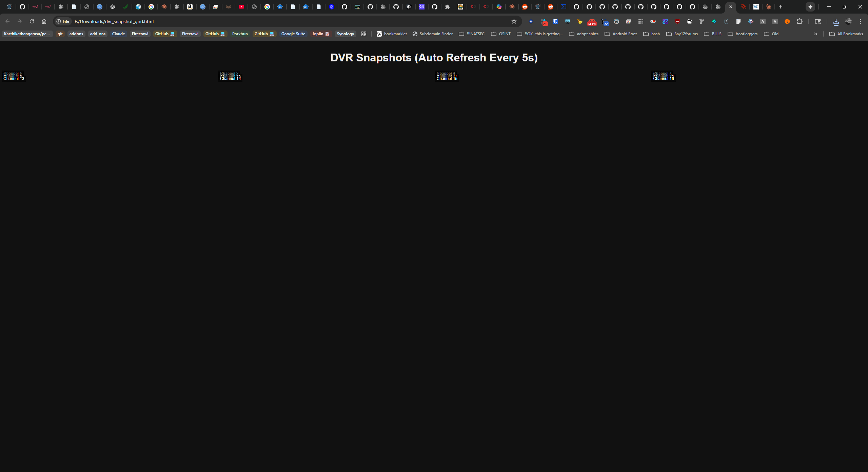The height and width of the screenshot is (472, 868).
Task: Click the Channel 13 snapshot label
Action: click(x=14, y=78)
